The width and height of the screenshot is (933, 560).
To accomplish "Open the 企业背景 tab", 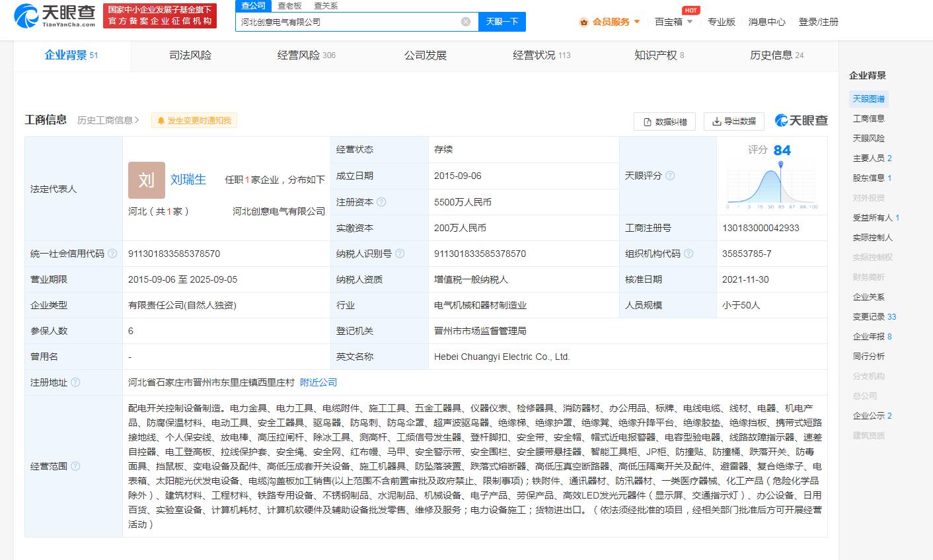I will coord(71,55).
